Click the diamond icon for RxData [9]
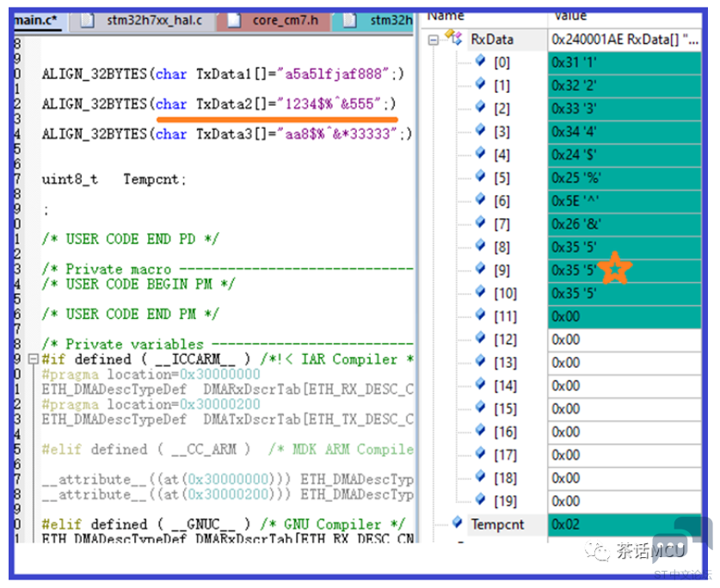Screen dimensions: 720x588 [x=480, y=268]
